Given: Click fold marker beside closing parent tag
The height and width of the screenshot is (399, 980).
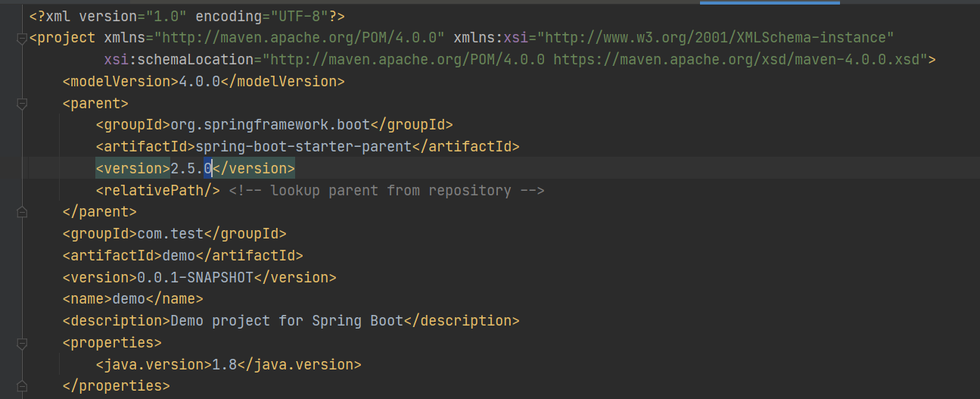Looking at the screenshot, I should (x=22, y=212).
